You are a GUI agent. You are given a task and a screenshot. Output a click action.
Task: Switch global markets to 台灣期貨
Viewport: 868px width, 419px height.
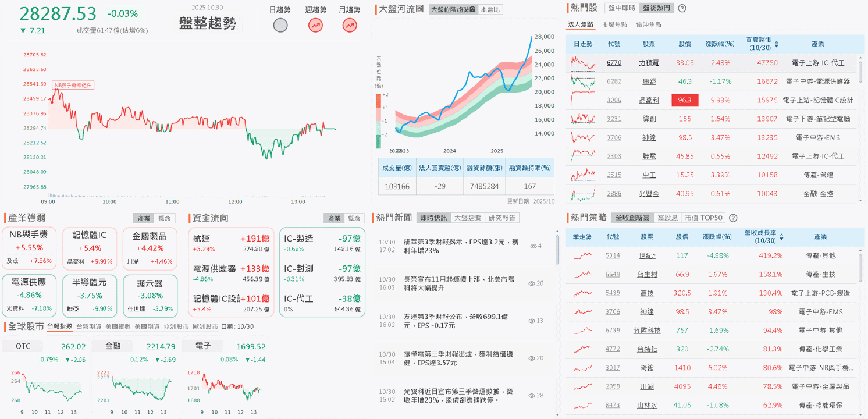(88, 326)
